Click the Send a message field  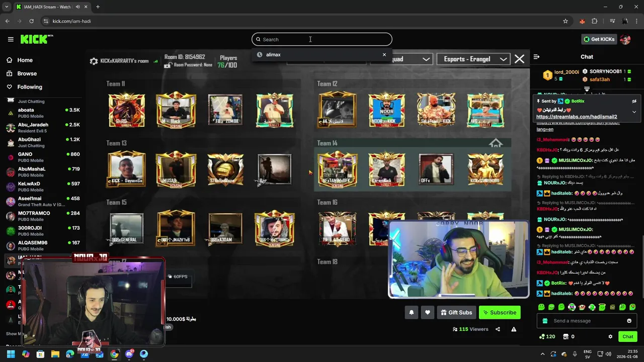pos(587,321)
